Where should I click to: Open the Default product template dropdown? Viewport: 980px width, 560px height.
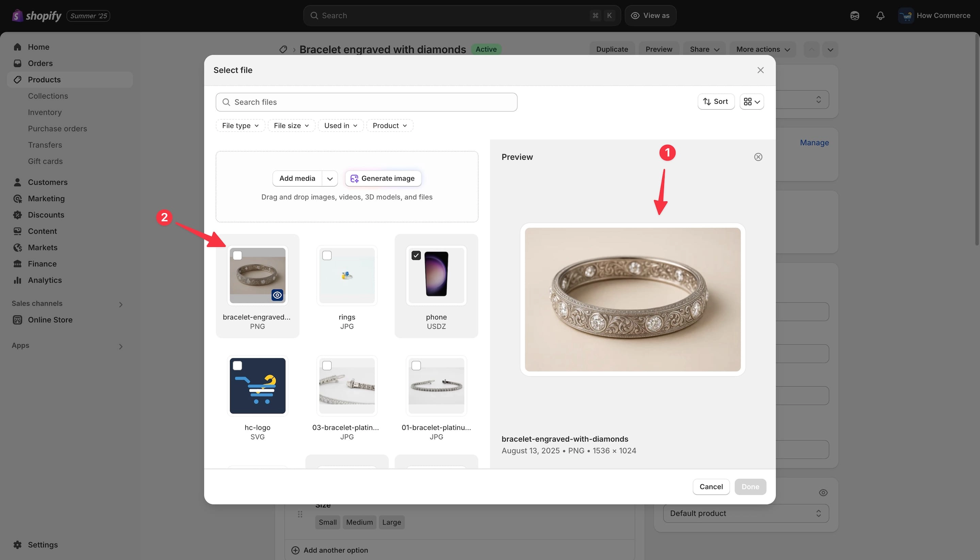[746, 513]
